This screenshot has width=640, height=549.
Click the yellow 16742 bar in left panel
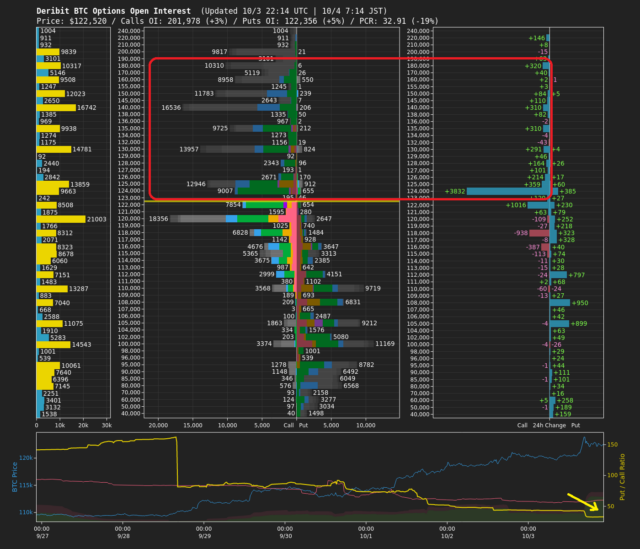[x=55, y=107]
